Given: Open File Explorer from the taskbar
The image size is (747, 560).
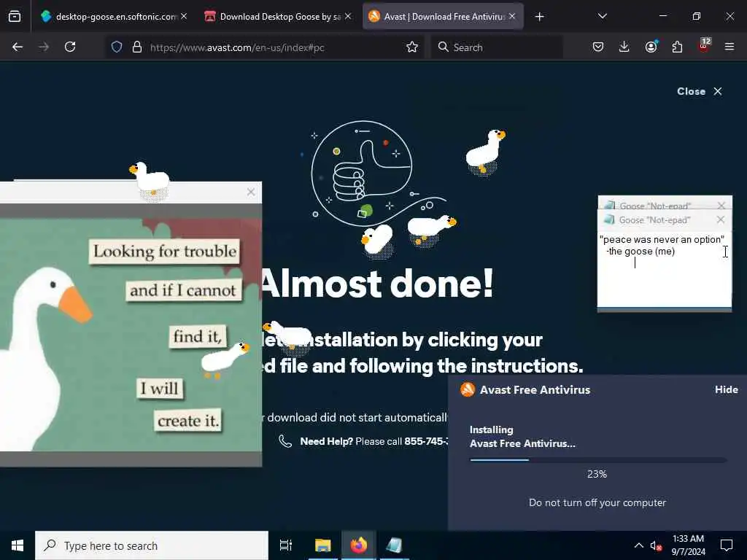Looking at the screenshot, I should click(322, 545).
